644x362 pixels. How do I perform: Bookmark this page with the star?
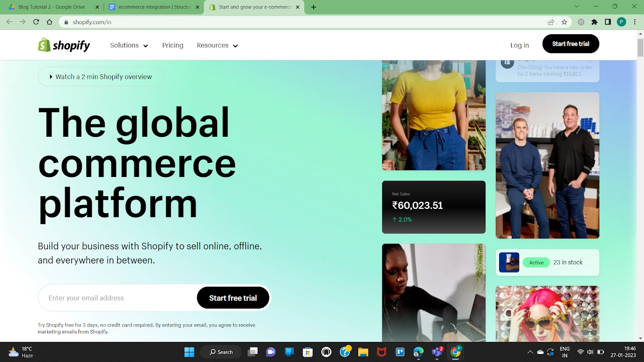pos(564,22)
